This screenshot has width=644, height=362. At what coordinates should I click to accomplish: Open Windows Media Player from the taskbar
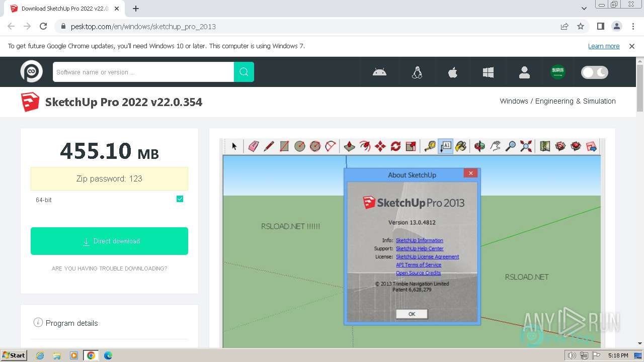point(74,355)
